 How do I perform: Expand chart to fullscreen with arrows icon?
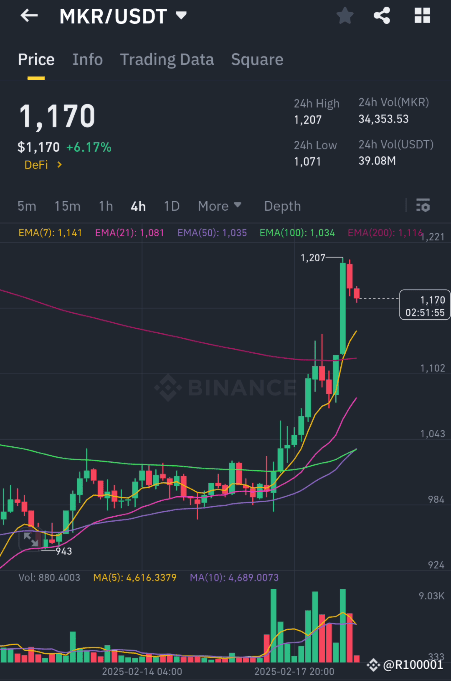30,540
